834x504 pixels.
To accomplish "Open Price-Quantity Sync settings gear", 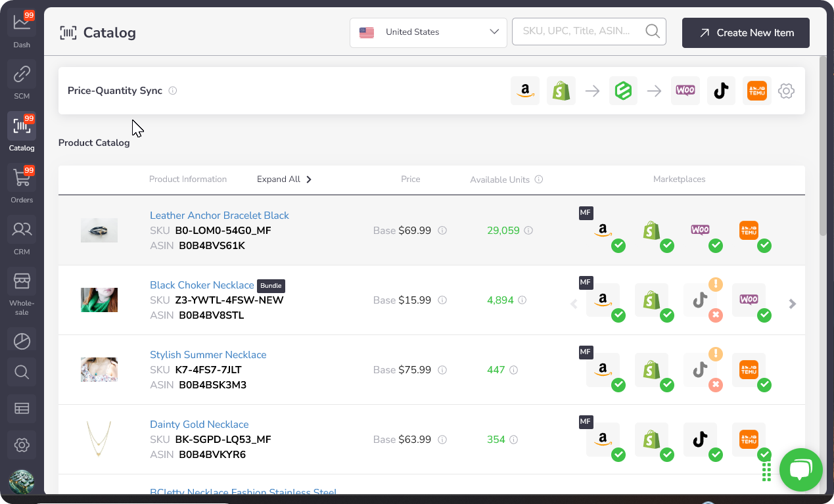I will point(786,91).
